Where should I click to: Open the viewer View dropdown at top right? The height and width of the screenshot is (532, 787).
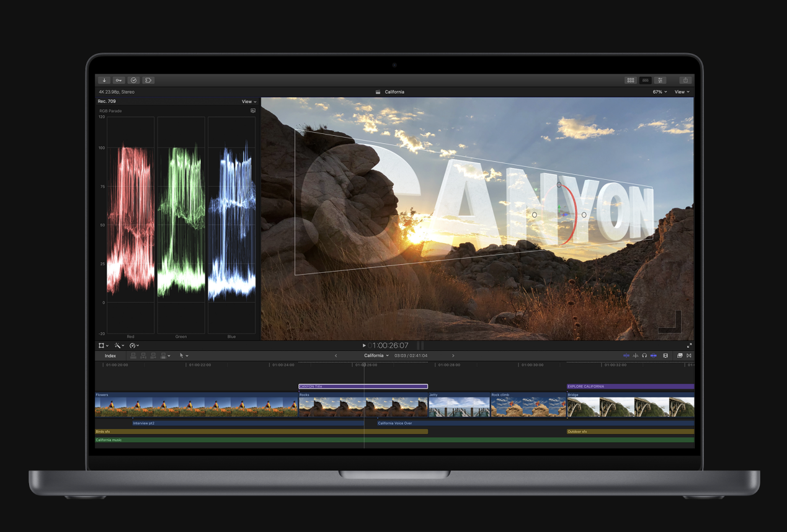pyautogui.click(x=682, y=92)
